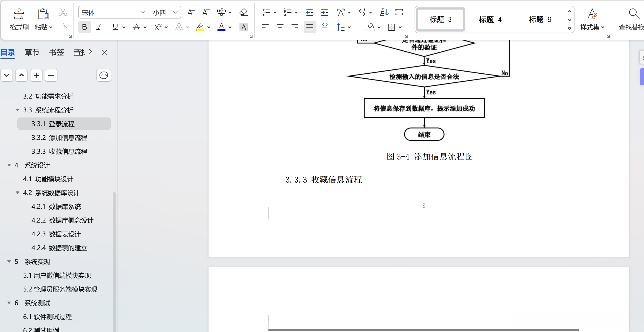Toggle underline formatting

tap(115, 27)
